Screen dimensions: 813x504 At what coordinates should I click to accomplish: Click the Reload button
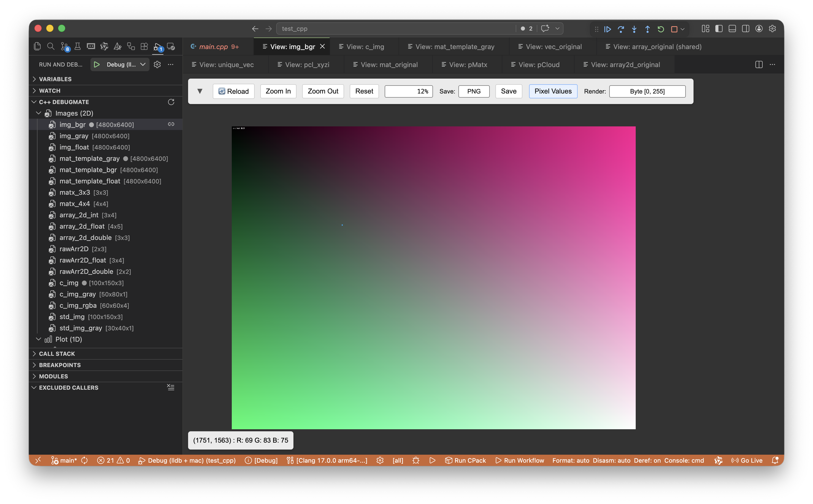[x=233, y=91]
